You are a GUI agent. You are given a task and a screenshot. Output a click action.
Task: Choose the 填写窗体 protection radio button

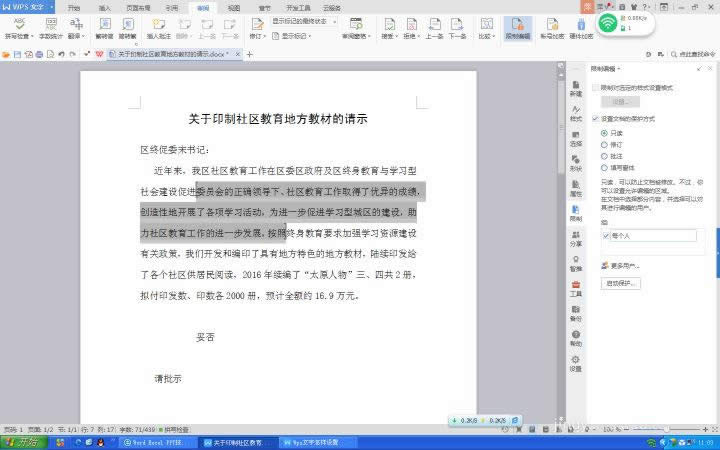click(x=604, y=168)
